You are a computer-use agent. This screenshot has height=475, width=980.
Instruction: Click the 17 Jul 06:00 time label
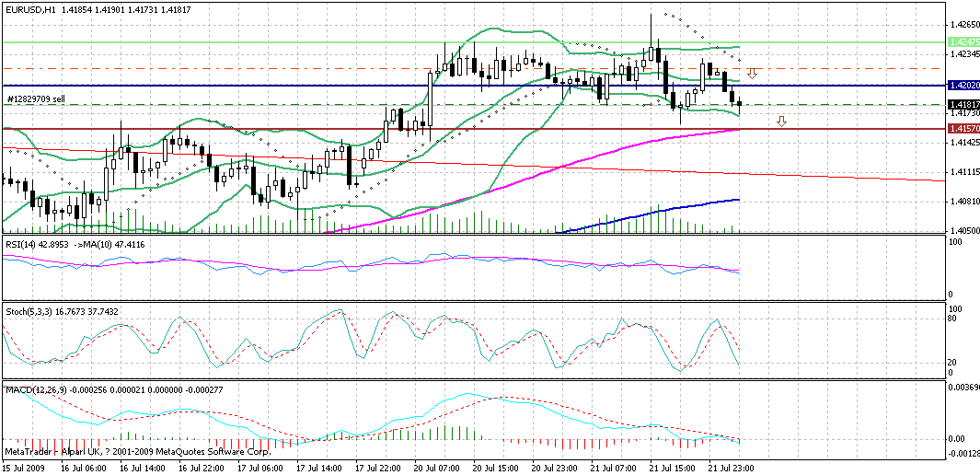pyautogui.click(x=259, y=468)
